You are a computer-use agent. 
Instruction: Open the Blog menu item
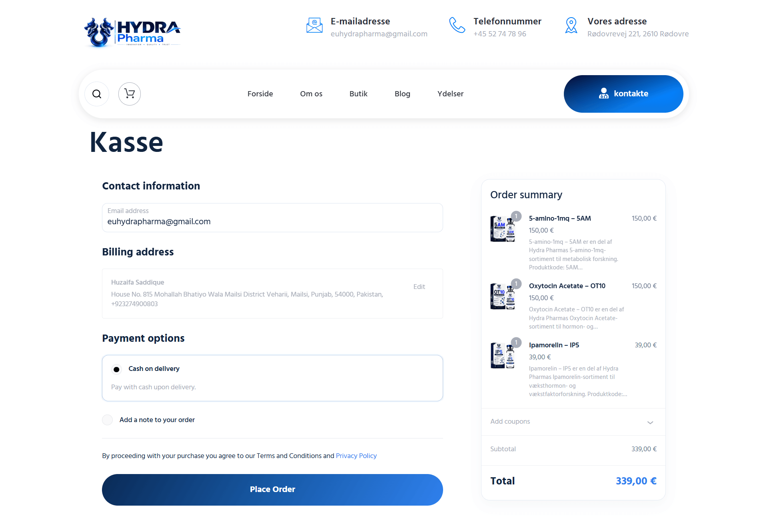click(402, 94)
